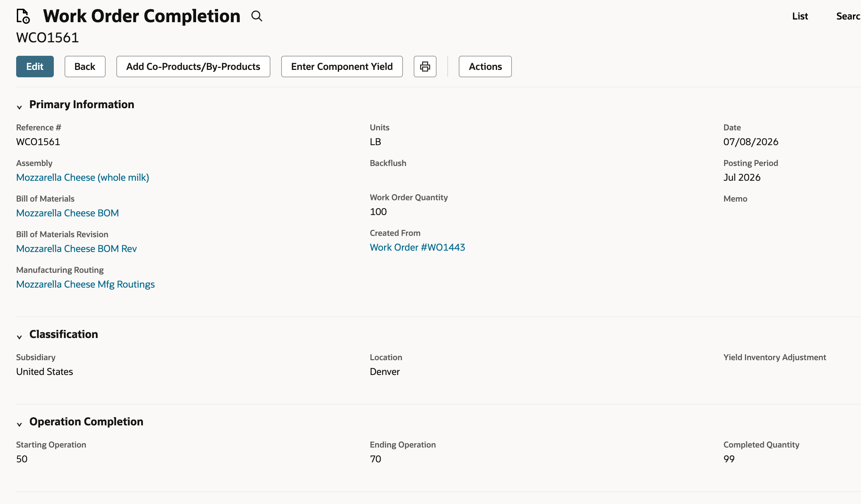This screenshot has height=504, width=861.
Task: Collapse the Classification section
Action: [x=20, y=337]
